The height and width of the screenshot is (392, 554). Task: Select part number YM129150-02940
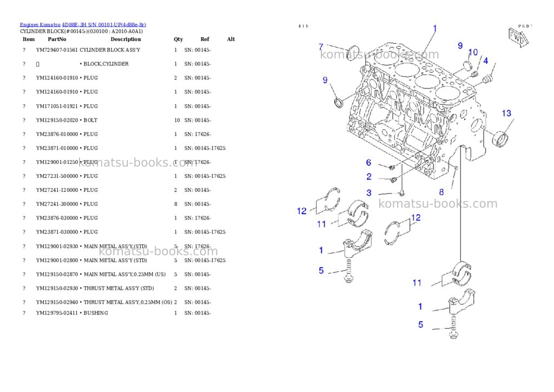(x=57, y=302)
